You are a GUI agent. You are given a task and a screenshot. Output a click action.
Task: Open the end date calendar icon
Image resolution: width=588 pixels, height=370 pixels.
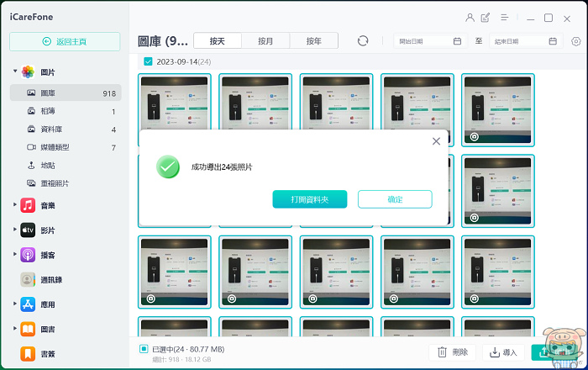553,41
